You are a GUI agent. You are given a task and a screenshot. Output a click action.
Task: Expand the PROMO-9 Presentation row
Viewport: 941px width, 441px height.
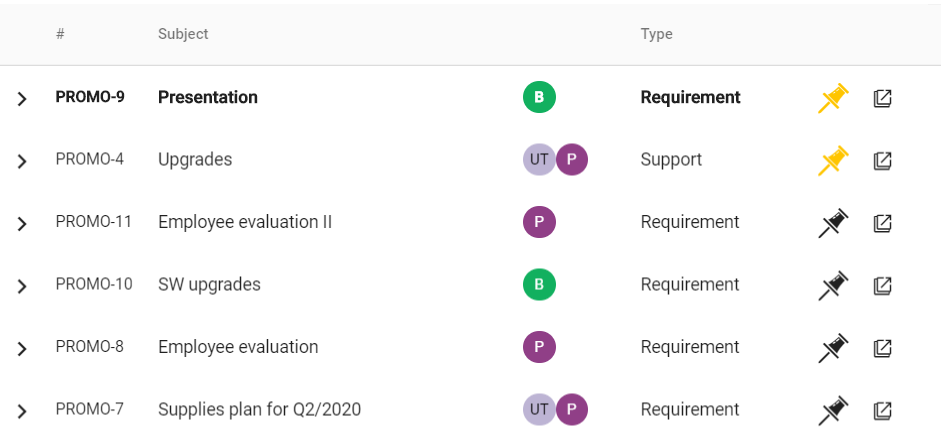point(22,99)
